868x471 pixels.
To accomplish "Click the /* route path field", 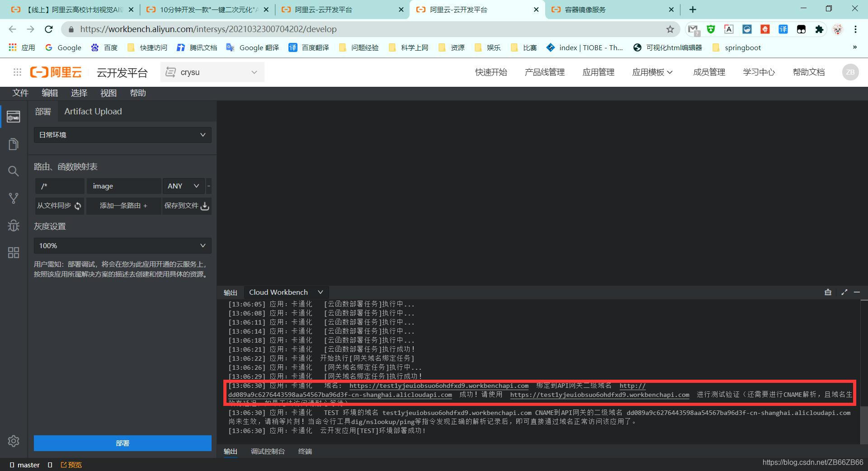I will (60, 186).
